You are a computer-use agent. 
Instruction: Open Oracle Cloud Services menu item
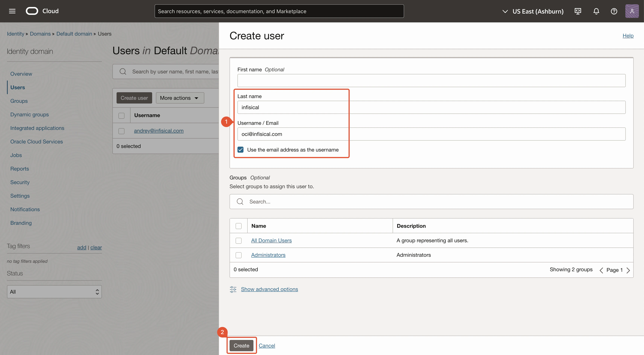point(37,142)
